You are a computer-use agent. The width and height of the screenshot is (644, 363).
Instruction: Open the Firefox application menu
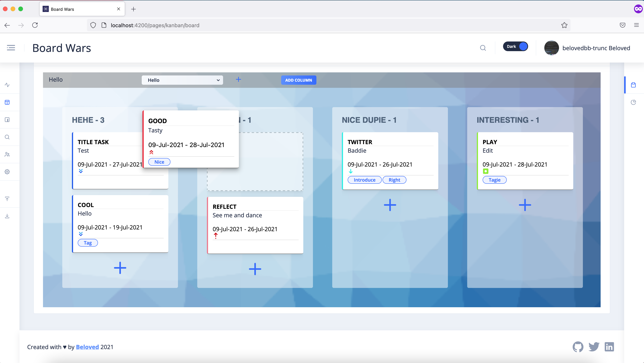pos(636,25)
